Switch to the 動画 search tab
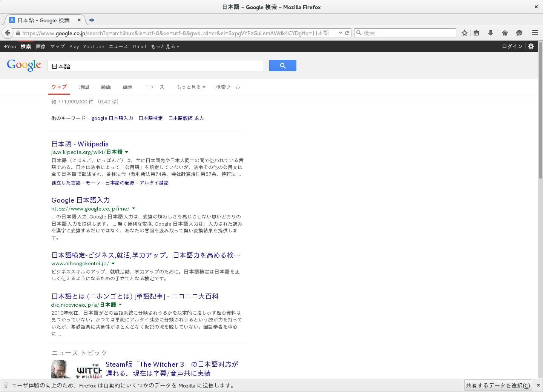Viewport: 543px width, 392px height. click(x=106, y=87)
